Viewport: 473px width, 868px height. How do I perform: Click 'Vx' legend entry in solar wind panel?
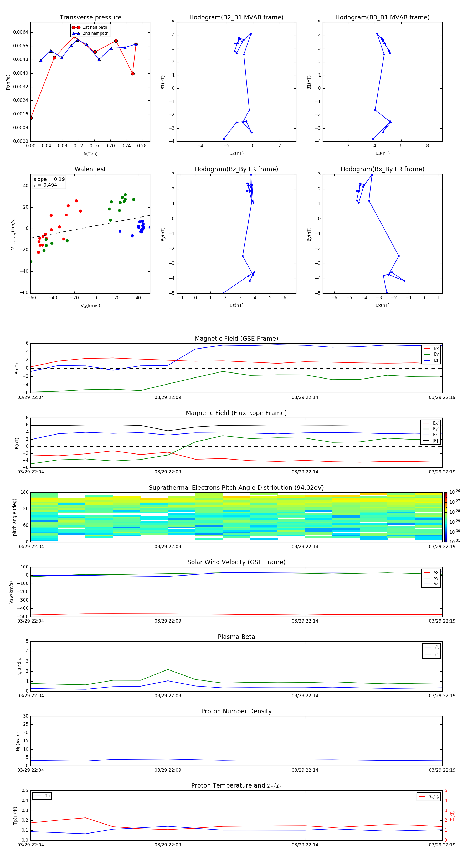point(431,572)
